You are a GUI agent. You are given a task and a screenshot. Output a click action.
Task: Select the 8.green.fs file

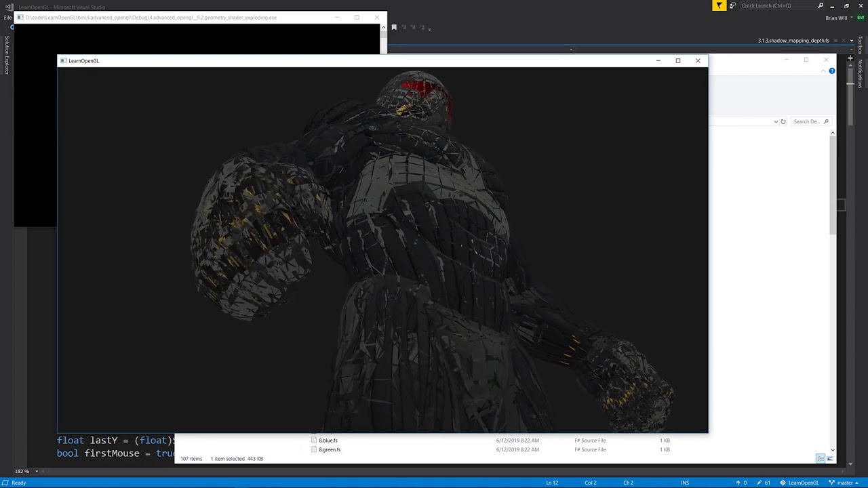click(330, 449)
